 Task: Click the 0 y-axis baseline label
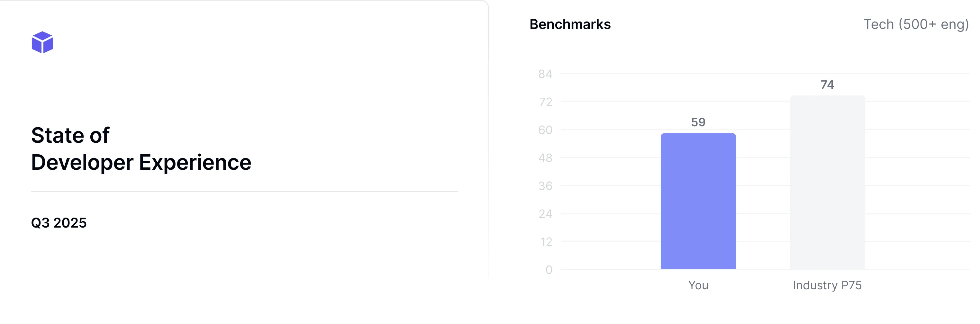tap(549, 270)
